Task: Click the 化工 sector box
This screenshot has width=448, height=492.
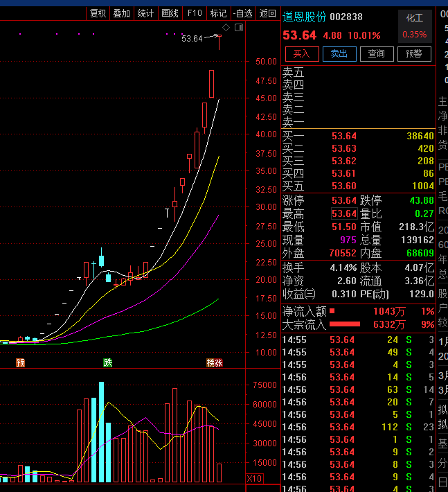Action: click(415, 26)
